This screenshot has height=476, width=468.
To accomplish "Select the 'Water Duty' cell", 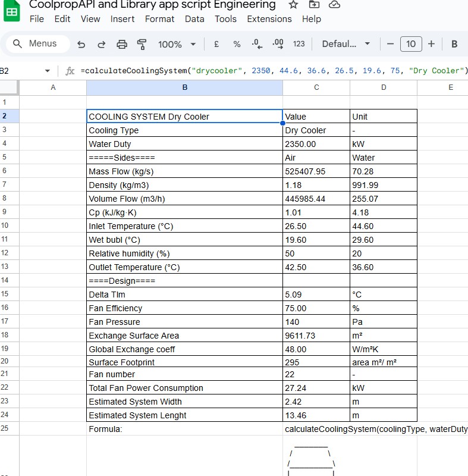I will 184,143.
